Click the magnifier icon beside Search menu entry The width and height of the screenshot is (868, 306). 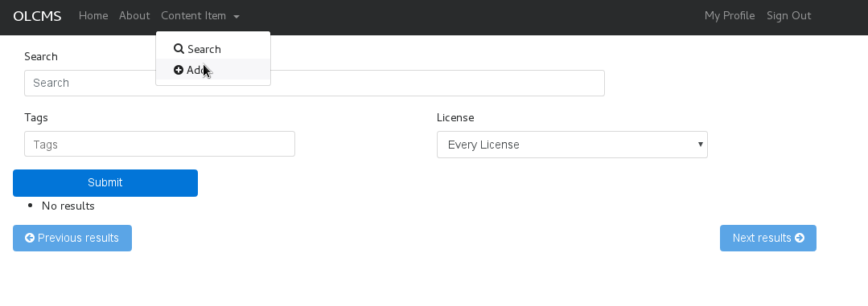click(179, 49)
